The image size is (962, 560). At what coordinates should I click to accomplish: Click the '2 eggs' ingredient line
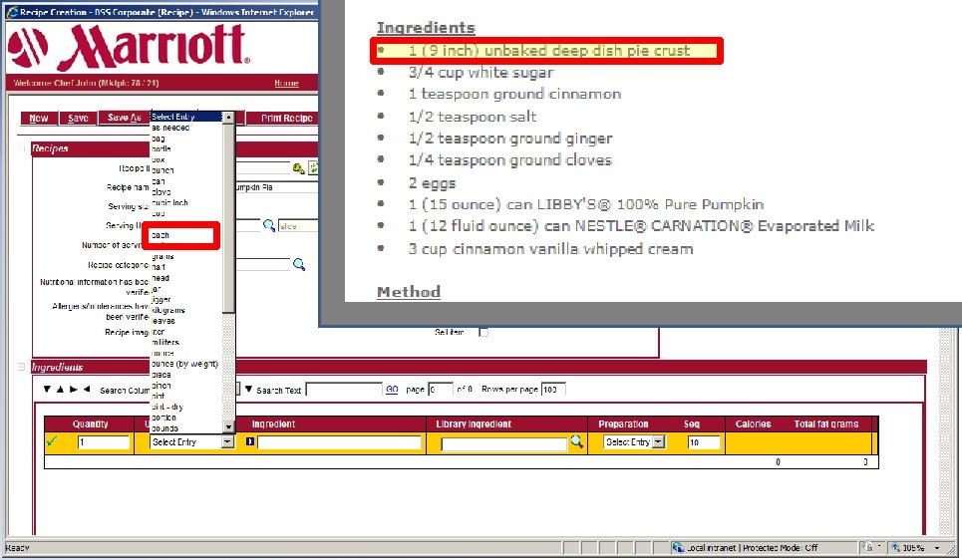click(432, 182)
